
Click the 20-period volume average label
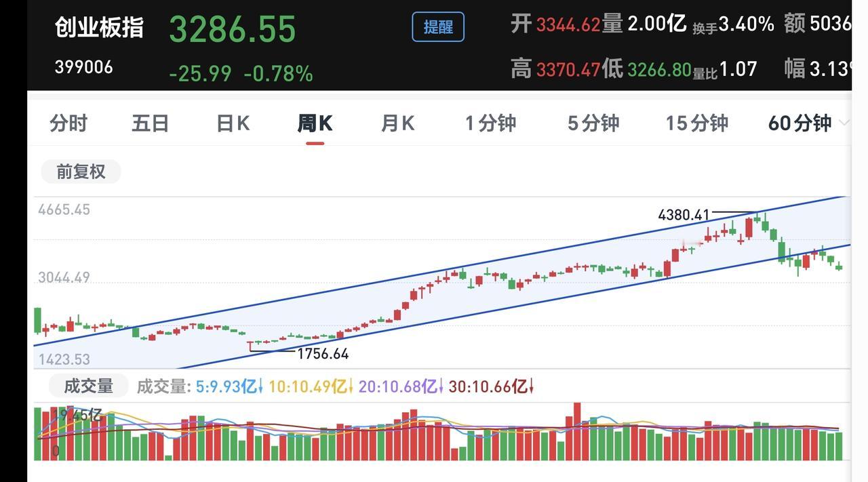[x=401, y=386]
